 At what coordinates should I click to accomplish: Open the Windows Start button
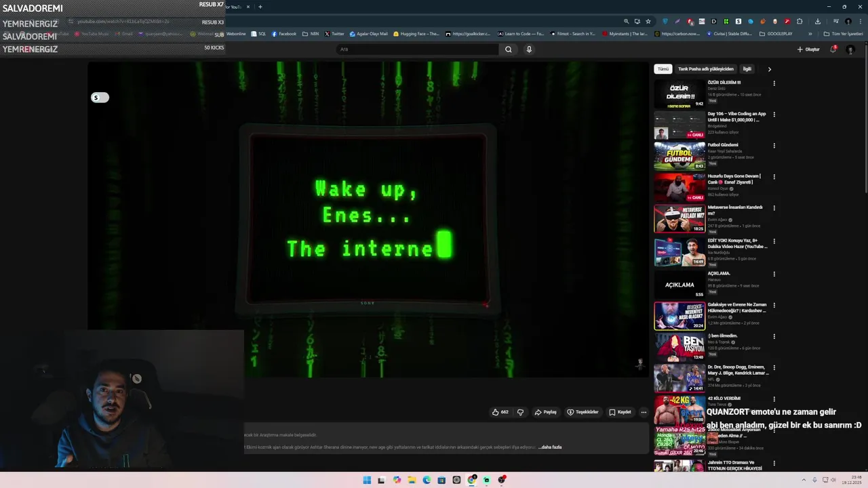tap(367, 480)
